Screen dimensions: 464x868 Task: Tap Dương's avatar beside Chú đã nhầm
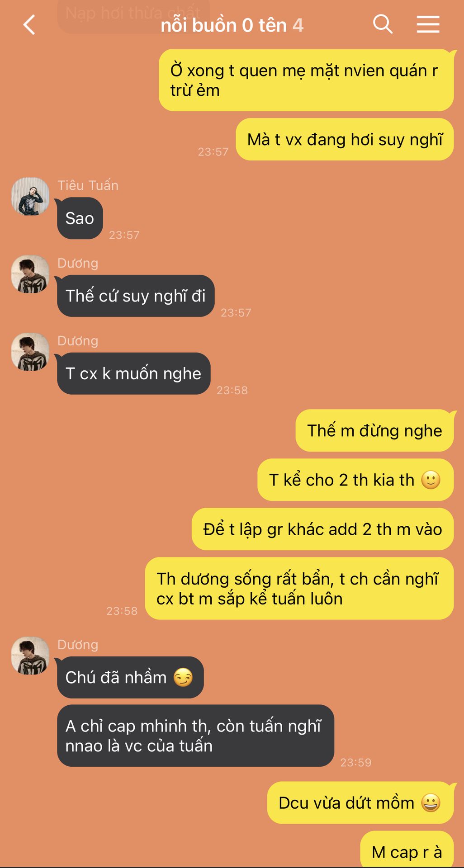click(30, 656)
